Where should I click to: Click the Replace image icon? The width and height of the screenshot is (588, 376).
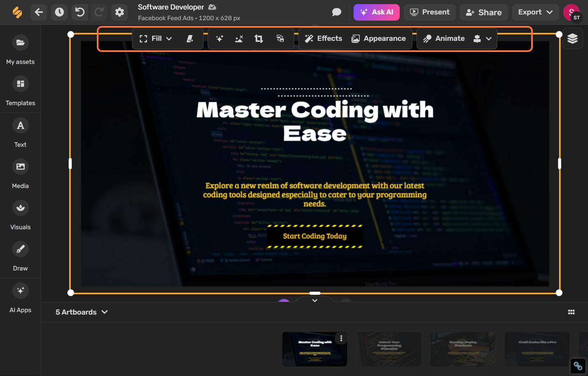280,38
